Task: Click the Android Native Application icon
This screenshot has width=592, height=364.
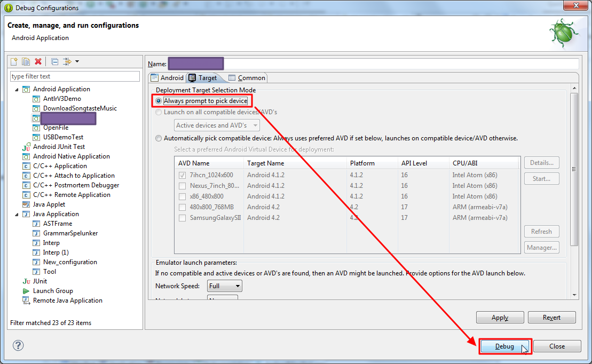Action: point(26,156)
